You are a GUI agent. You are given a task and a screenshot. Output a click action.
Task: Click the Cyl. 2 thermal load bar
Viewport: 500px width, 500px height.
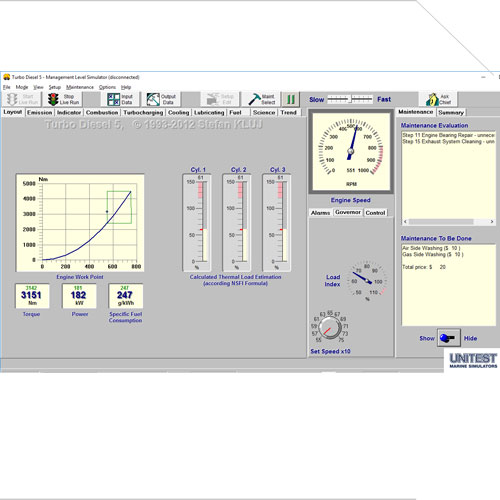click(237, 222)
